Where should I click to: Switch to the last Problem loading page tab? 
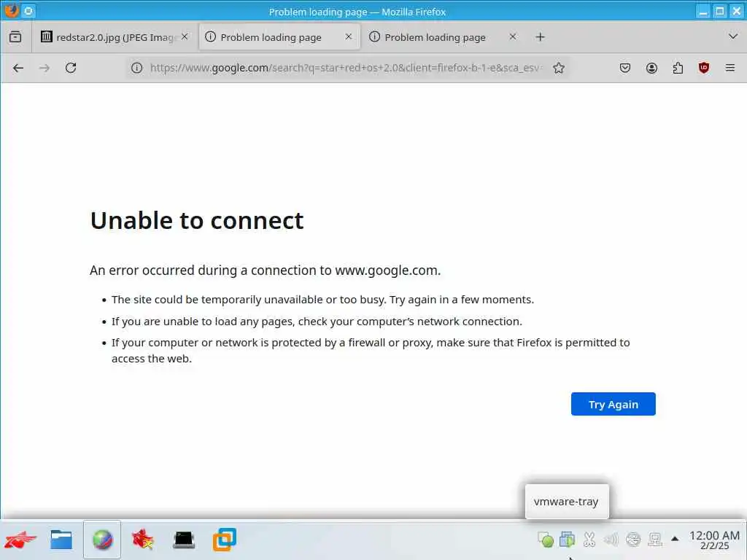click(443, 36)
